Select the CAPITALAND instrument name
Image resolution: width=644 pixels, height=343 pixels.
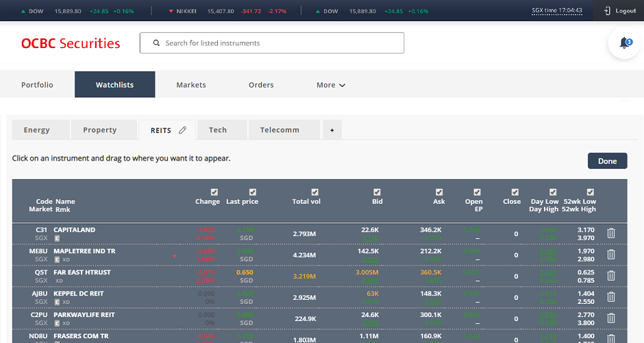coord(75,230)
